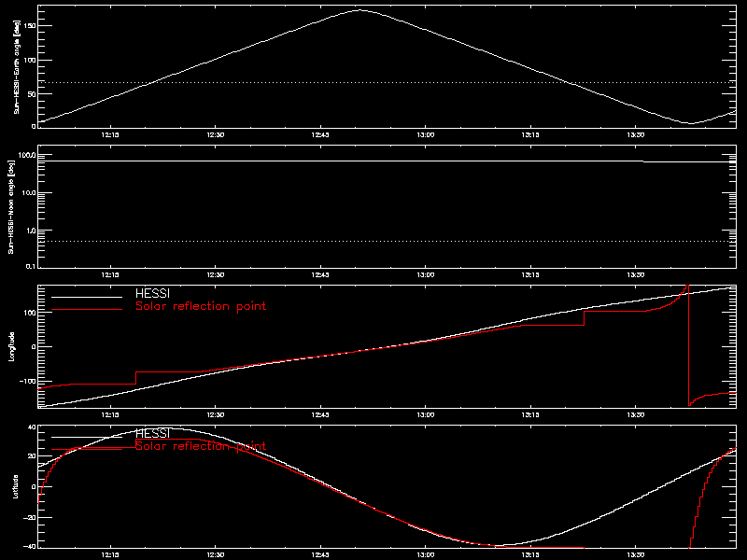The height and width of the screenshot is (560, 747).
Task: Select HESSI legend text in Latitude plot
Action: pos(152,433)
